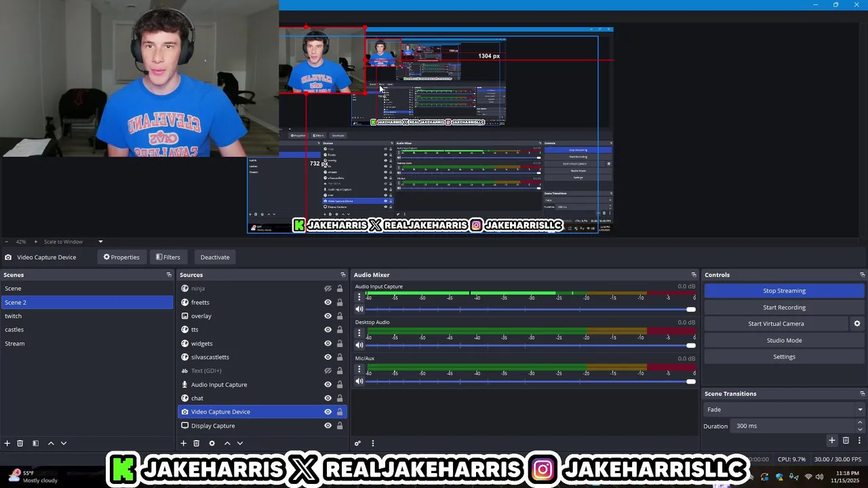Show the hidden Text (GDI+) source
The image size is (868, 488).
pyautogui.click(x=328, y=371)
